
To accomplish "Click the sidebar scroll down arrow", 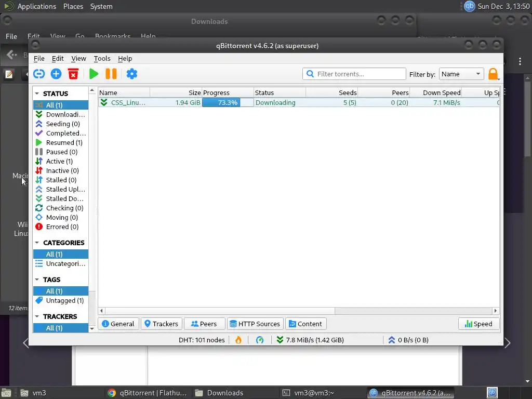I will point(92,328).
